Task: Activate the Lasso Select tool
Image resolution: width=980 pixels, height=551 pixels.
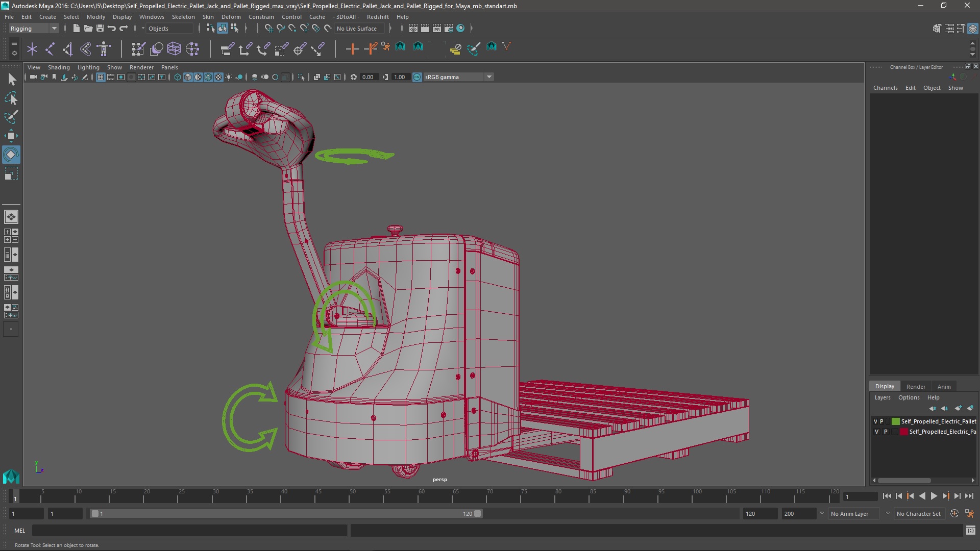Action: pos(11,98)
